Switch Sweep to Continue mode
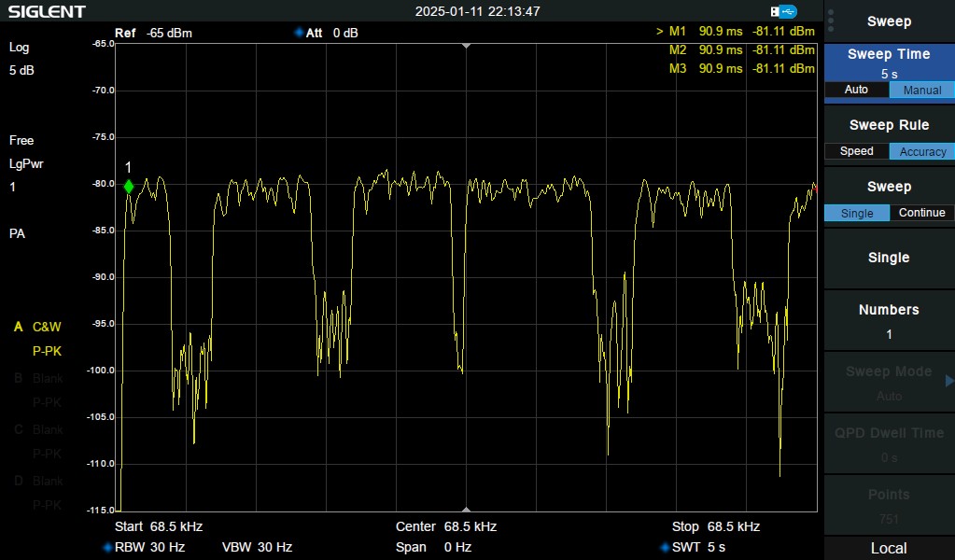This screenshot has width=955, height=560. pyautogui.click(x=921, y=213)
